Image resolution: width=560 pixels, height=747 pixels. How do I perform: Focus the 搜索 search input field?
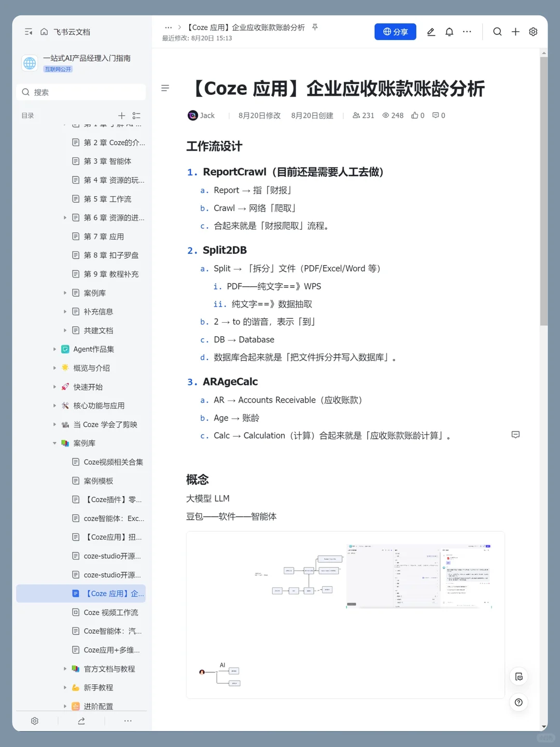click(81, 92)
